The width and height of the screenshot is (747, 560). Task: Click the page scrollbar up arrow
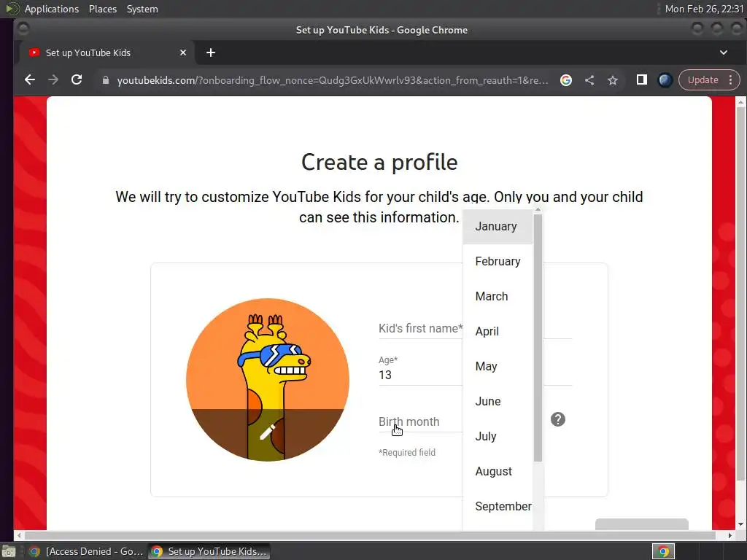[740, 102]
